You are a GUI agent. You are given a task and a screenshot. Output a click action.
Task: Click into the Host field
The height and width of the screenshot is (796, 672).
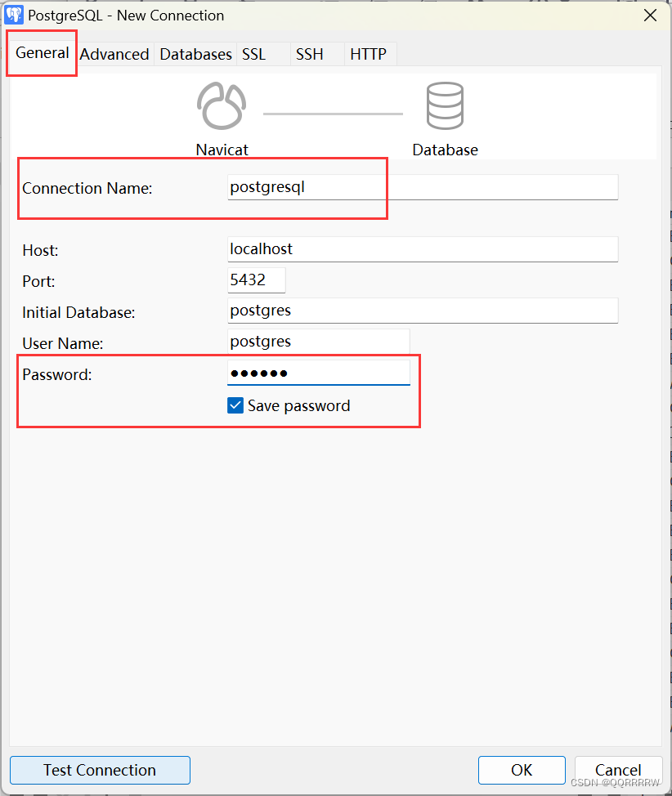tap(423, 249)
